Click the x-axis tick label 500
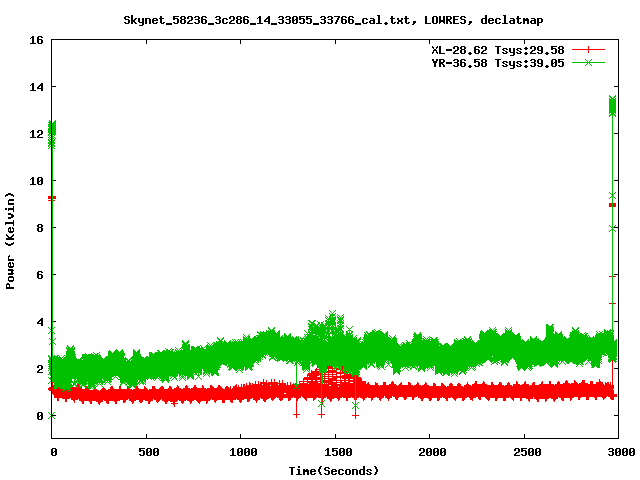640x480 pixels. click(149, 452)
